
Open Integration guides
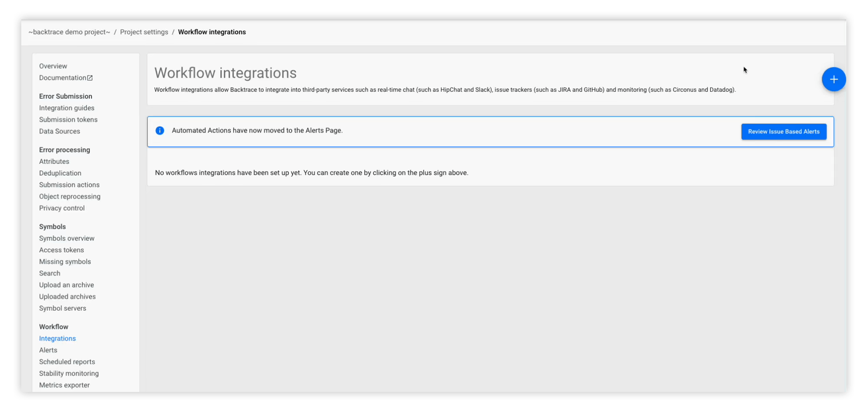coord(66,108)
